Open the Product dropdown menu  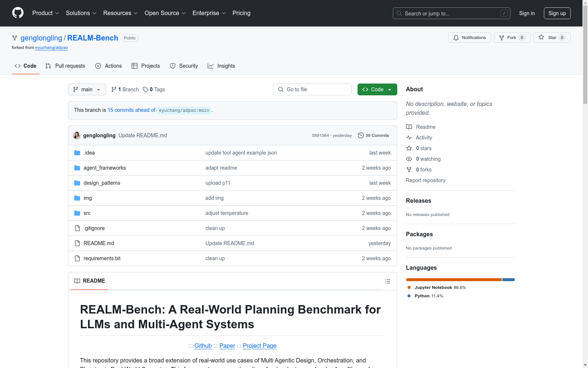pyautogui.click(x=46, y=13)
